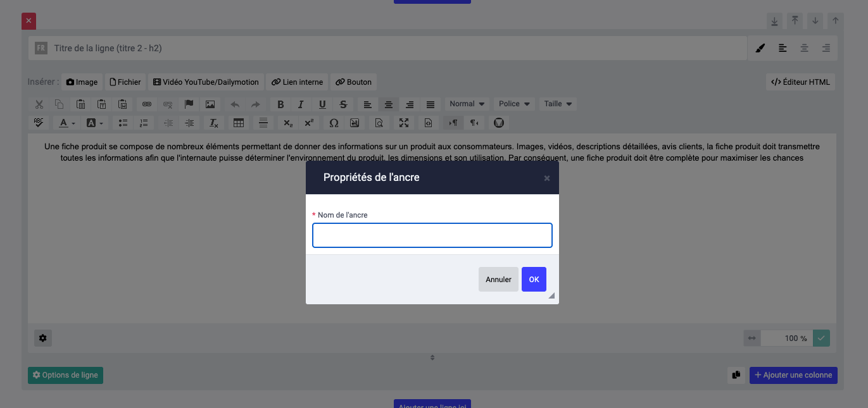868x408 pixels.
Task: Click the Bouton insert button
Action: pyautogui.click(x=353, y=82)
